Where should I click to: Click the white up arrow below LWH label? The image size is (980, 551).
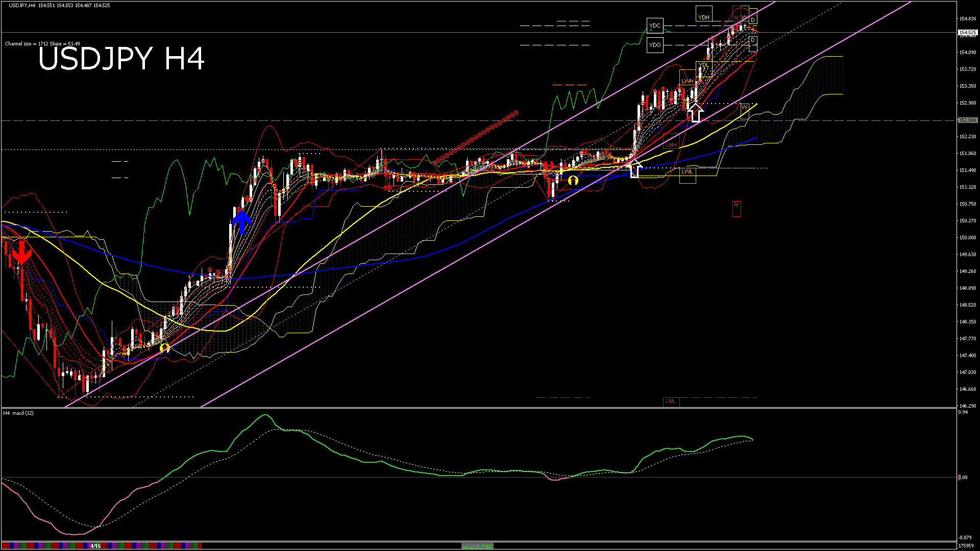point(696,112)
